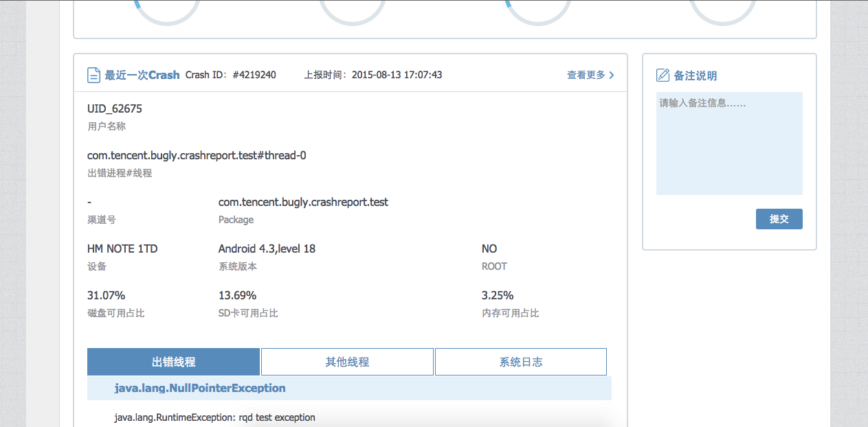Click the Crash ID #4219240 text

coord(231,75)
